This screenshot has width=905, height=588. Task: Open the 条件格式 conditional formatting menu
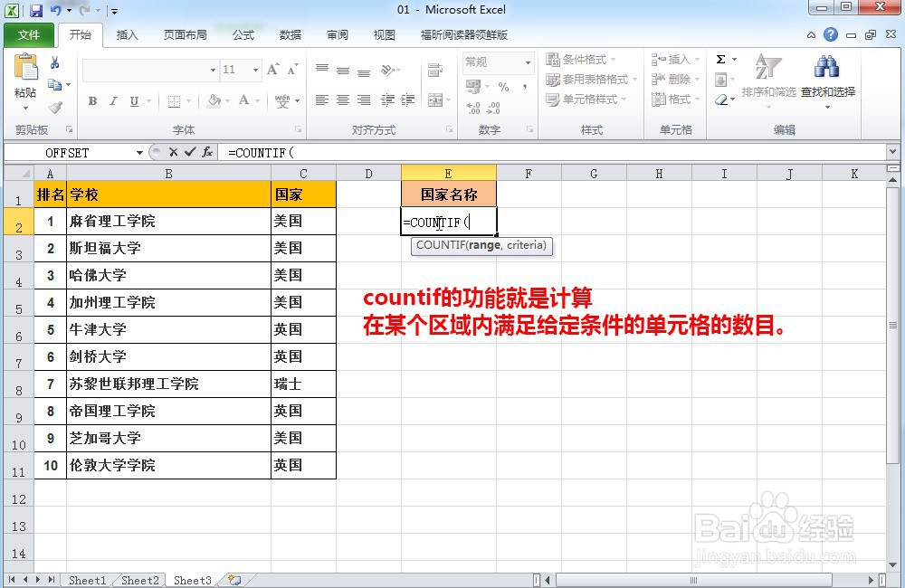pos(582,60)
